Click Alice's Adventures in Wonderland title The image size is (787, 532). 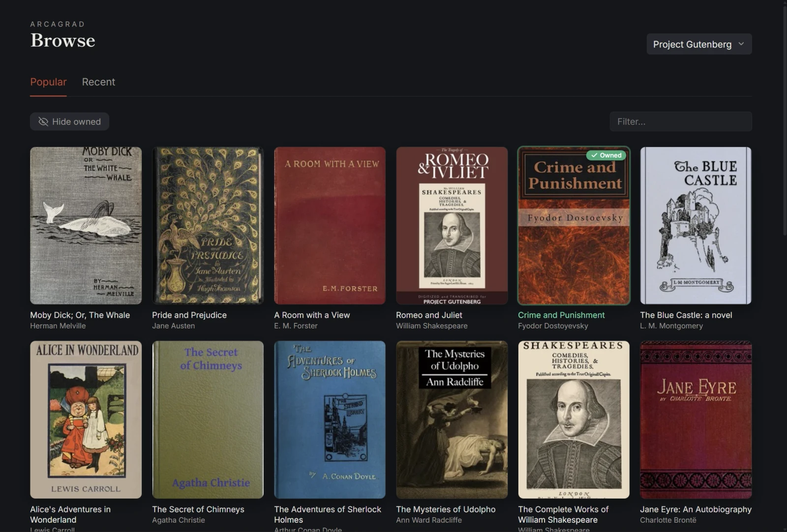tap(70, 514)
